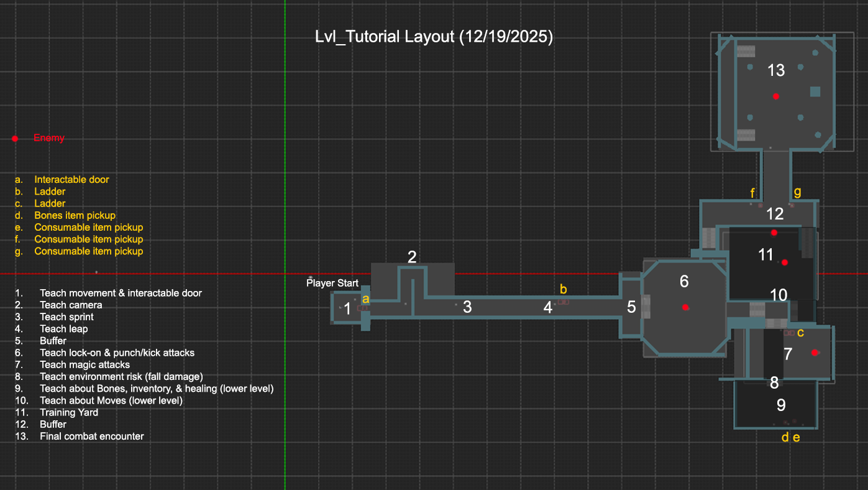The width and height of the screenshot is (868, 490).
Task: Click 'Teach about Bones, inventory, & healing' line
Action: (x=144, y=389)
